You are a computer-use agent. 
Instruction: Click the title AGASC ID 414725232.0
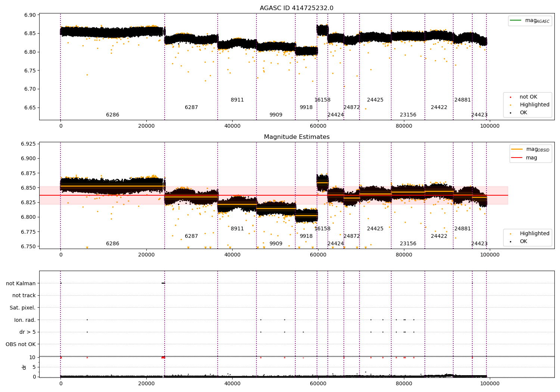(296, 8)
